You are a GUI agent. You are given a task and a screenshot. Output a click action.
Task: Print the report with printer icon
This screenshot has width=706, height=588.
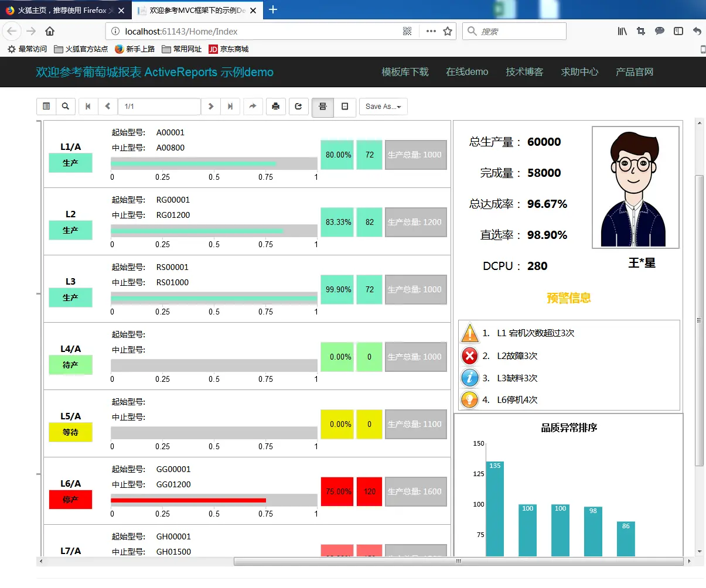click(276, 107)
